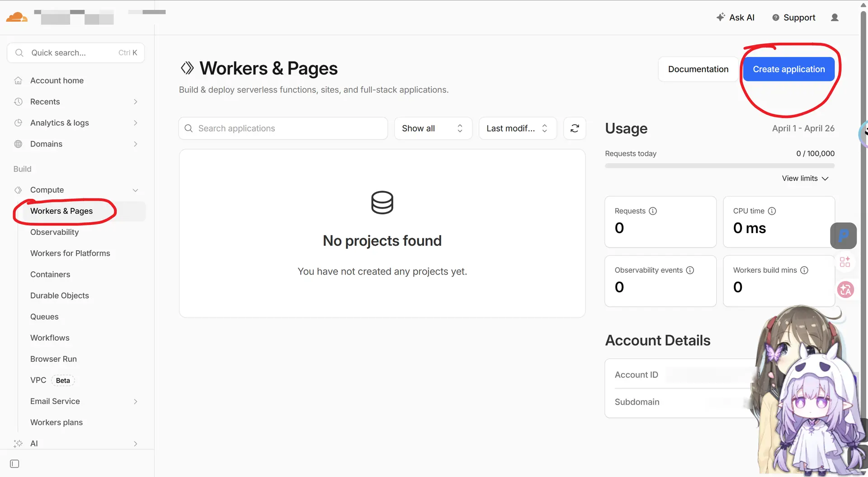Open the Ask AI sparkle icon

(721, 17)
